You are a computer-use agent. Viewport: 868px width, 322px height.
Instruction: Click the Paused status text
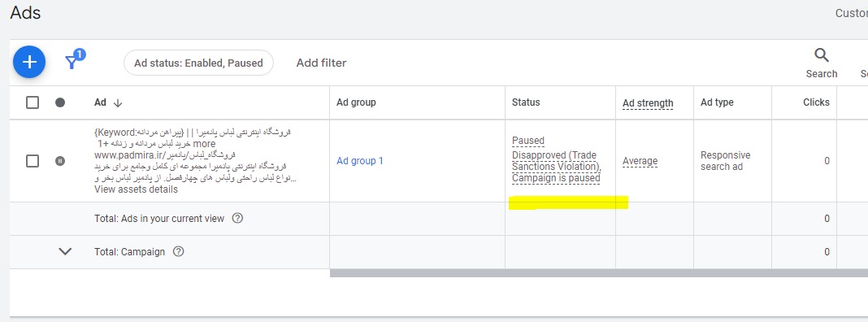(528, 140)
